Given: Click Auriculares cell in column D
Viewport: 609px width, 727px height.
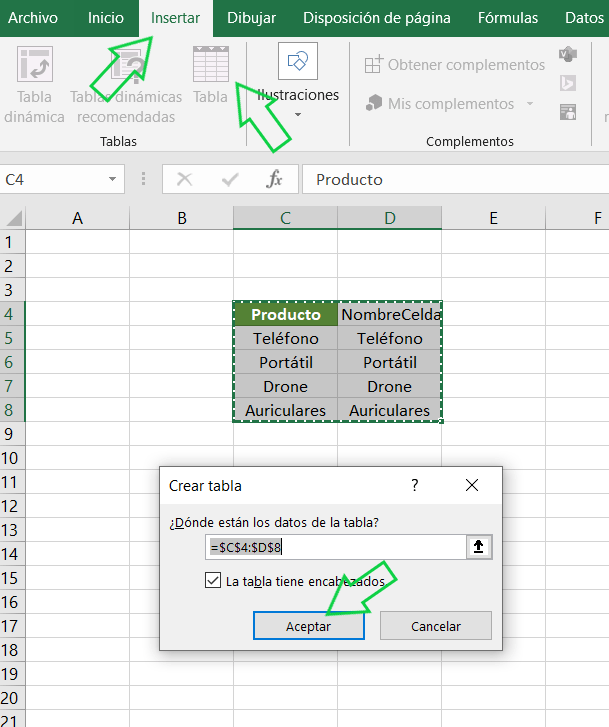Looking at the screenshot, I should pos(390,410).
